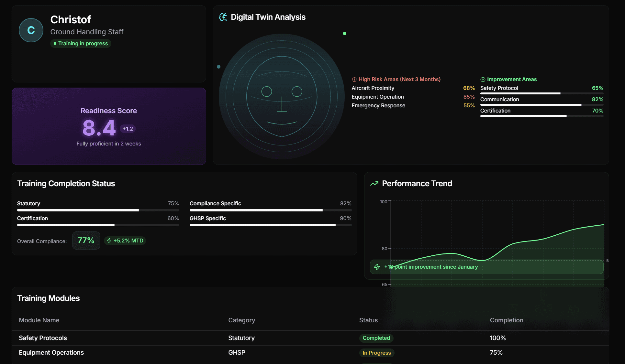The height and width of the screenshot is (364, 625).
Task: Click the brain icon beside Digital Twin Analysis
Action: pos(223,17)
